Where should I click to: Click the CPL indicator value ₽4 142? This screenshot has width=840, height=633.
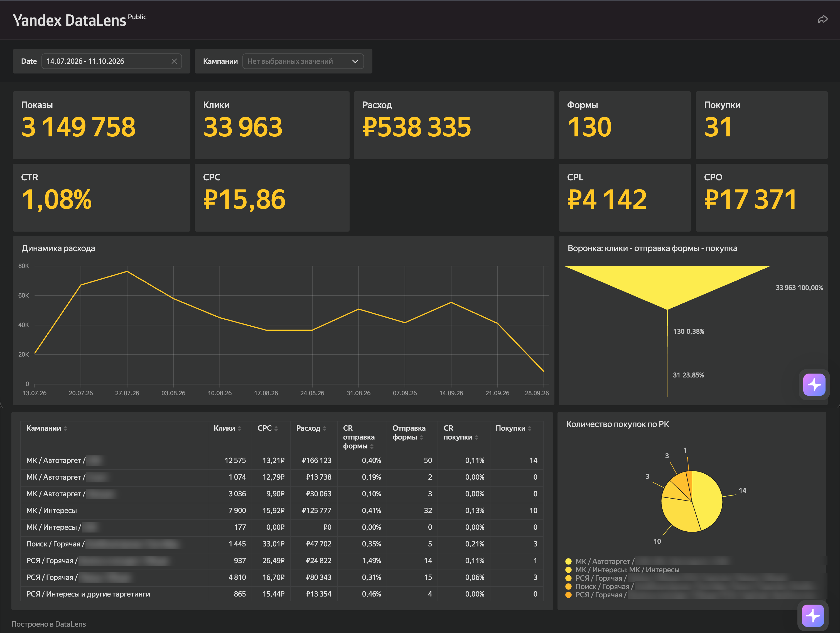tap(607, 199)
